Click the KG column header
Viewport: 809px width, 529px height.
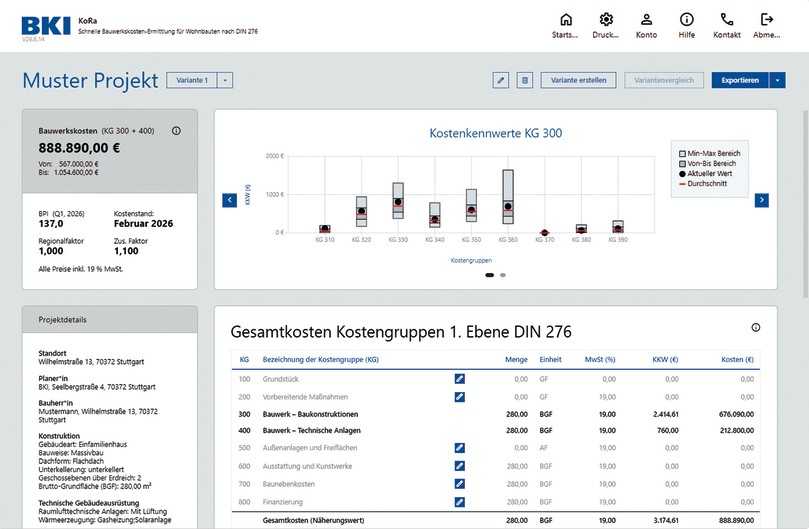(x=244, y=360)
